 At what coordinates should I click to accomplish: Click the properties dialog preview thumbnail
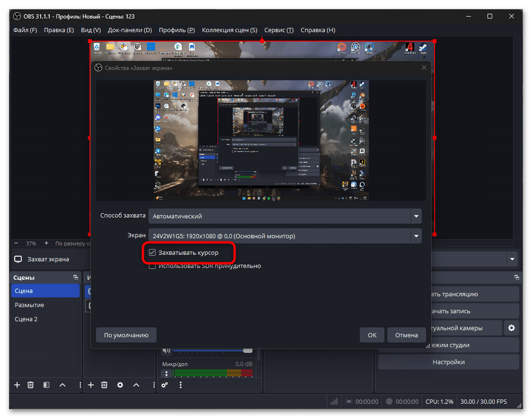[x=261, y=140]
